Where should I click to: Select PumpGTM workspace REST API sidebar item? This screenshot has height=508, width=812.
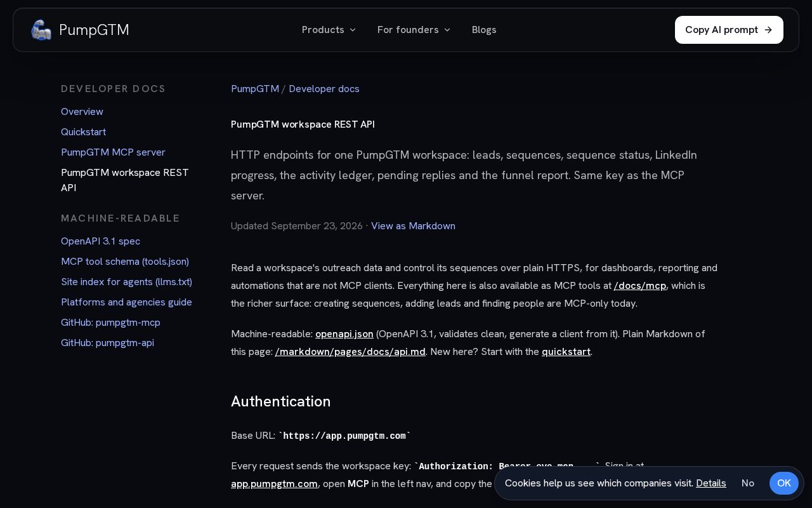[x=125, y=180]
